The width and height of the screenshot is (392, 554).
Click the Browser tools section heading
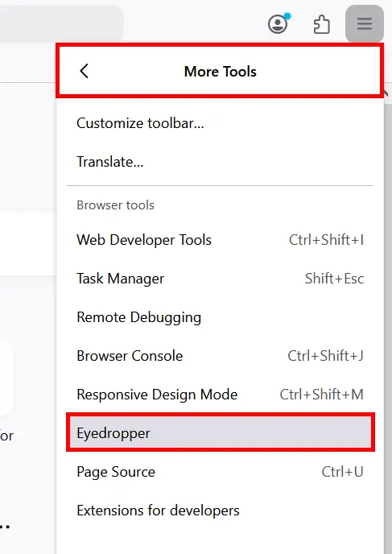click(x=115, y=205)
